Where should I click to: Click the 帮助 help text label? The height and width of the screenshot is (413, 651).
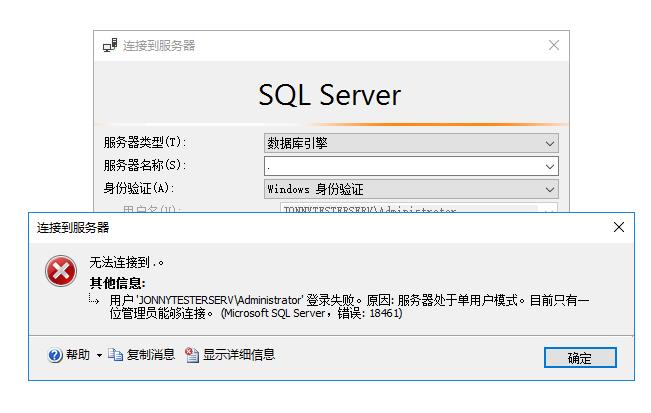point(78,355)
